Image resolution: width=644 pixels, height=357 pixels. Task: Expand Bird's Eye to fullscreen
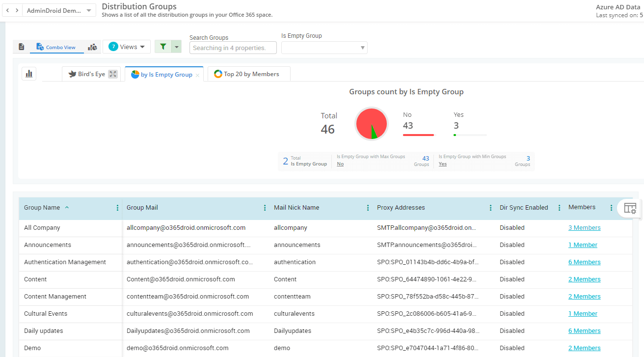pos(113,74)
